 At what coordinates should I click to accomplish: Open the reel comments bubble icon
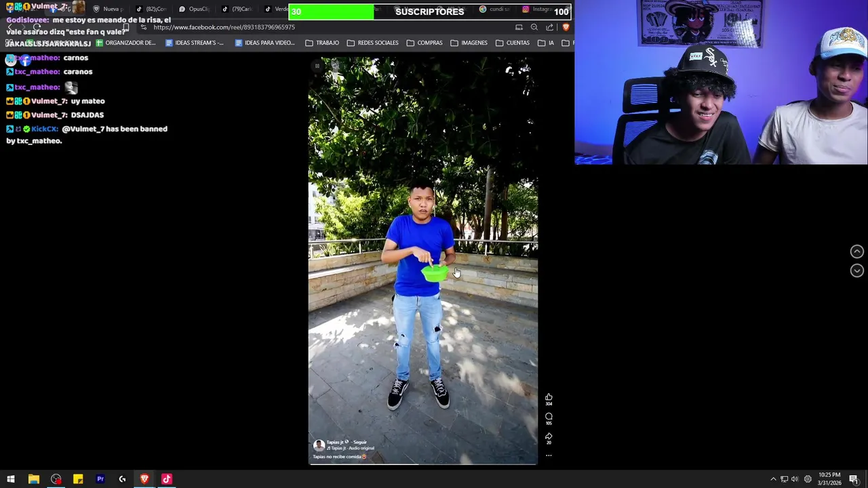[549, 416]
